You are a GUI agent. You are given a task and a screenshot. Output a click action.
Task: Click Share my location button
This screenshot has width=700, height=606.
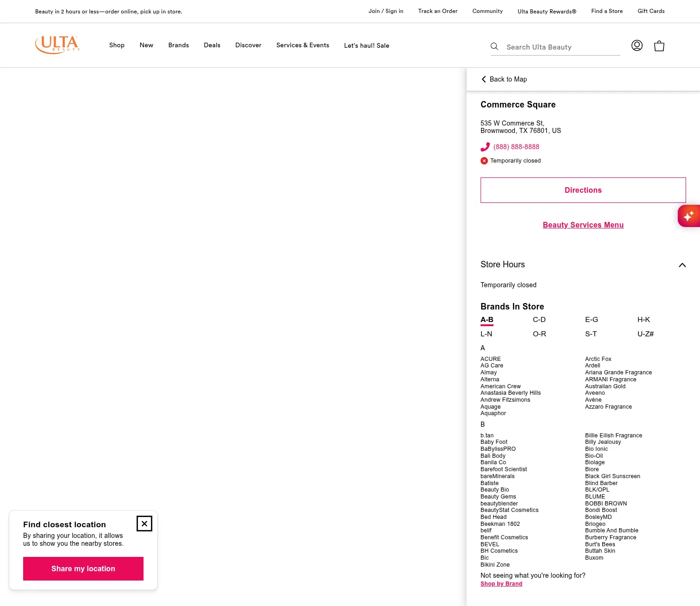pyautogui.click(x=83, y=568)
